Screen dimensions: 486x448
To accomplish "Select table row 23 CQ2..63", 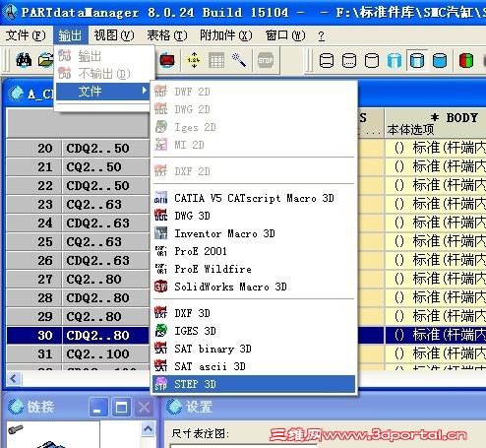I will pos(78,204).
